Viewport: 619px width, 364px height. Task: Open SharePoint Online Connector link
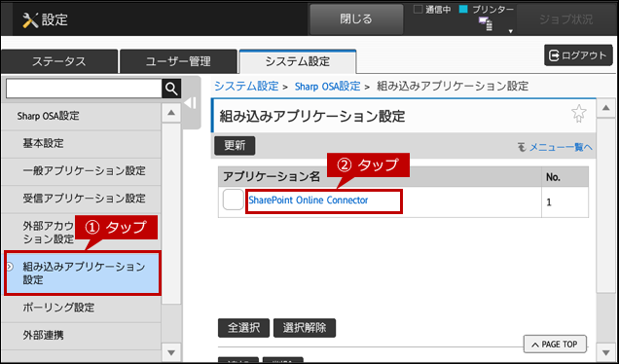click(309, 200)
